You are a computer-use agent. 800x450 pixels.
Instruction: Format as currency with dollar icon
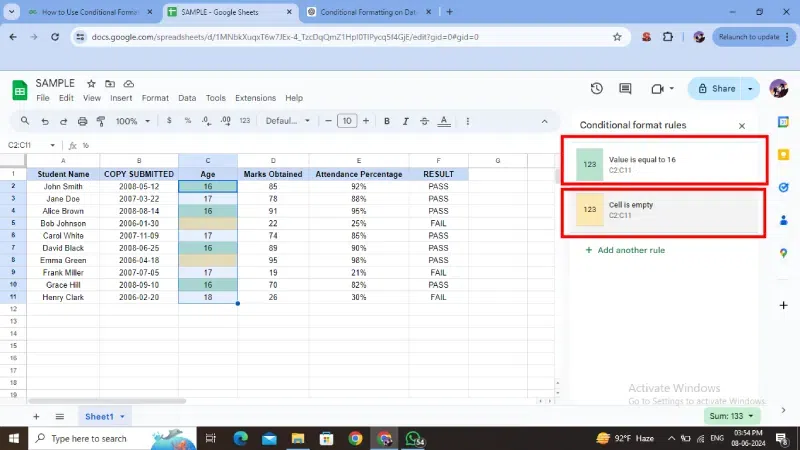(169, 121)
